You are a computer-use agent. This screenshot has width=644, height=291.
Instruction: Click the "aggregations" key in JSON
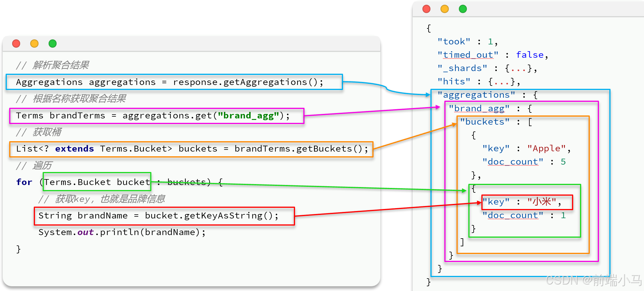pos(476,95)
